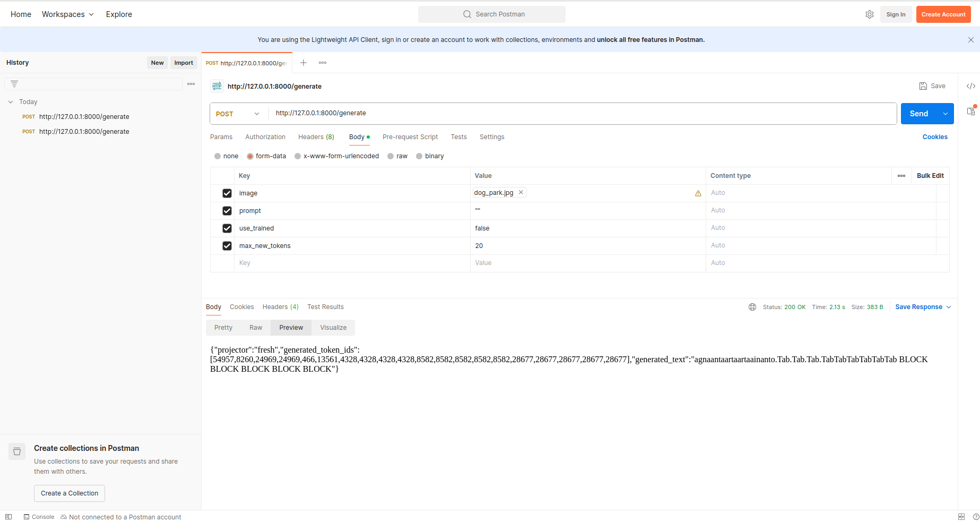Remove the dog_park.jpg file
Image resolution: width=980 pixels, height=521 pixels.
pyautogui.click(x=521, y=192)
